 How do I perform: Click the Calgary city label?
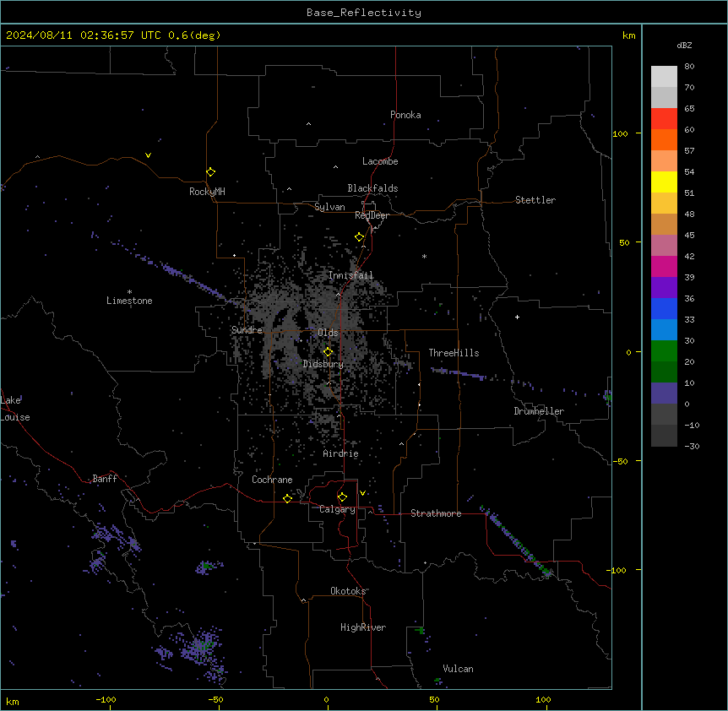(337, 509)
